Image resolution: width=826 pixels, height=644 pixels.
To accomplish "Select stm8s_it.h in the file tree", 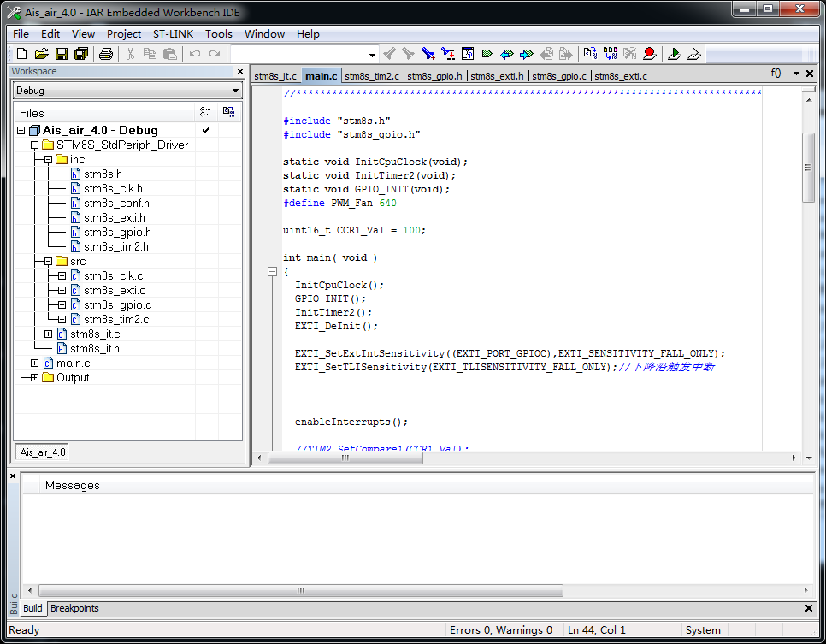I will tap(95, 349).
